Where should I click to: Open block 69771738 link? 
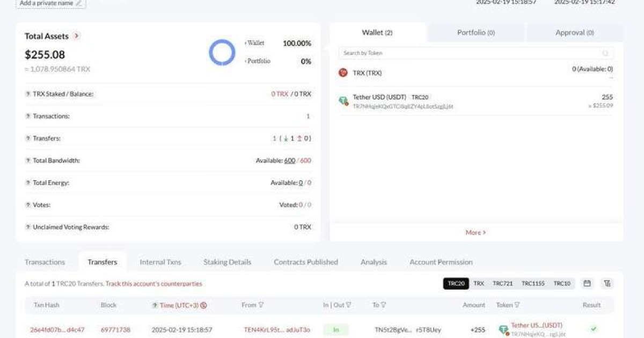pos(115,329)
